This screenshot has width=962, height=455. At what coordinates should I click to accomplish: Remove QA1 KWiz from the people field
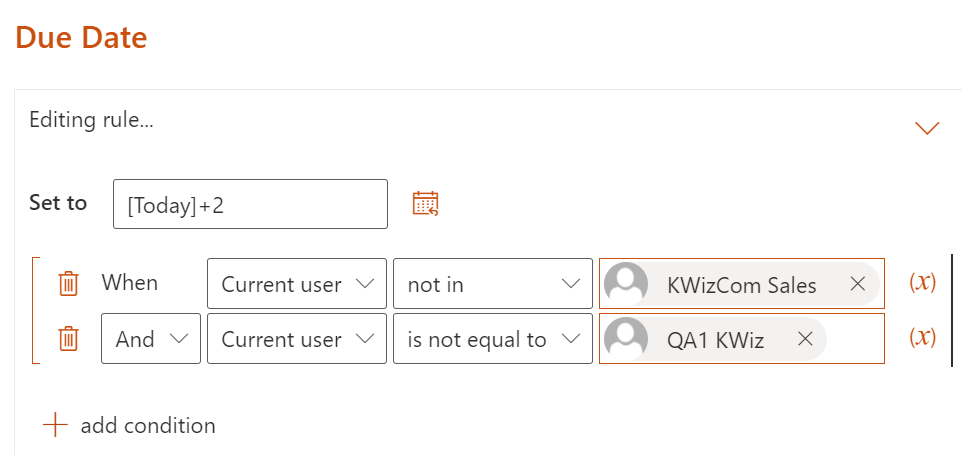tap(805, 339)
